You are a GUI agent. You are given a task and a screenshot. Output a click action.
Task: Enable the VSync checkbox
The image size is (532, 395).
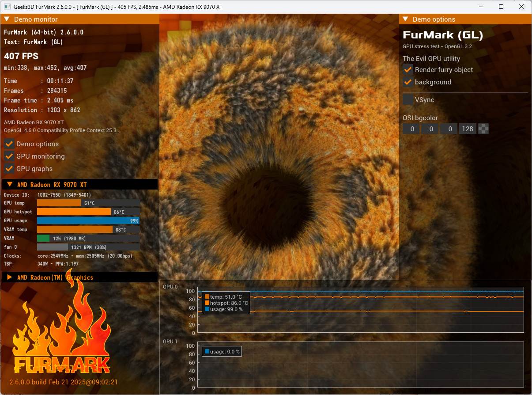[408, 99]
